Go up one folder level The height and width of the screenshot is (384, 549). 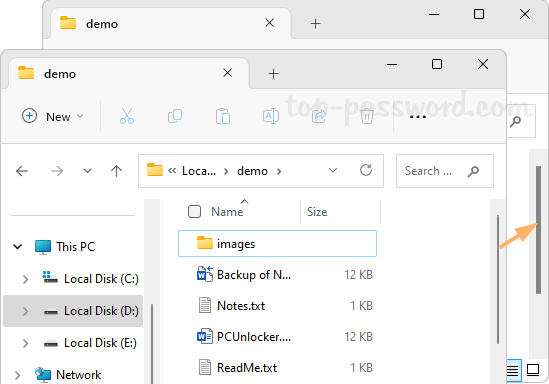click(116, 171)
